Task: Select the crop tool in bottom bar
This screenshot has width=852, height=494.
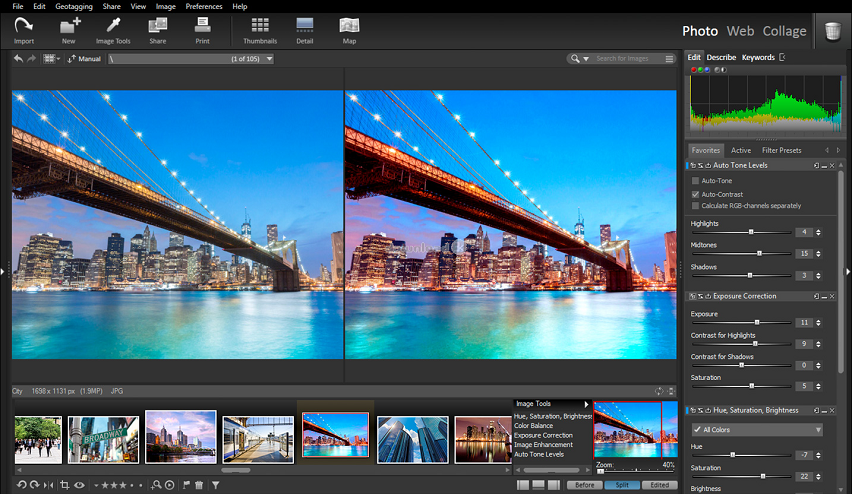Action: point(65,485)
